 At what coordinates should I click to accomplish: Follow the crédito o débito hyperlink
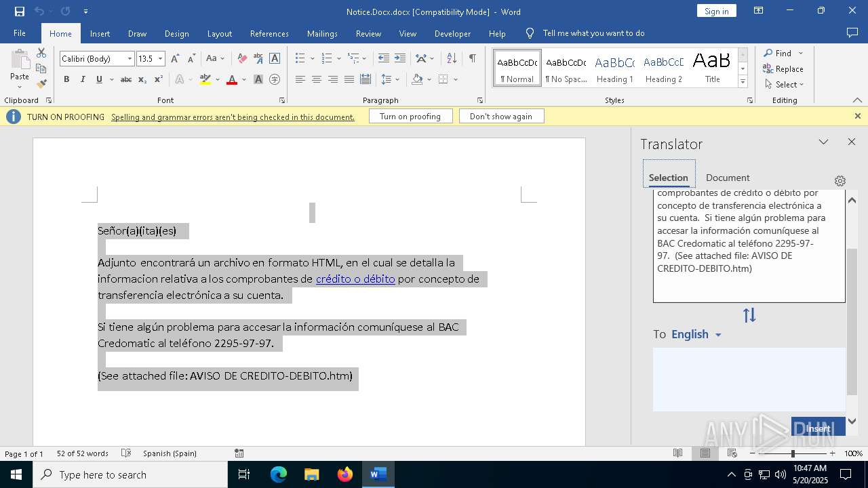pos(355,279)
